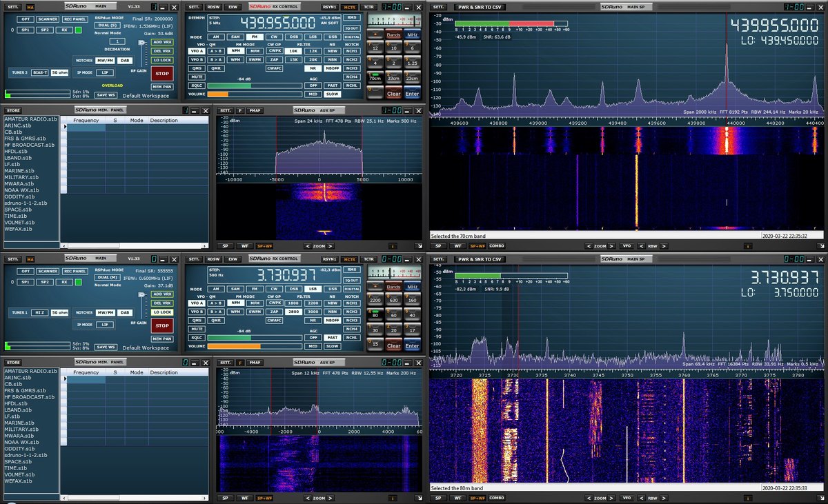Click the 70cm band key on keypad

click(375, 77)
